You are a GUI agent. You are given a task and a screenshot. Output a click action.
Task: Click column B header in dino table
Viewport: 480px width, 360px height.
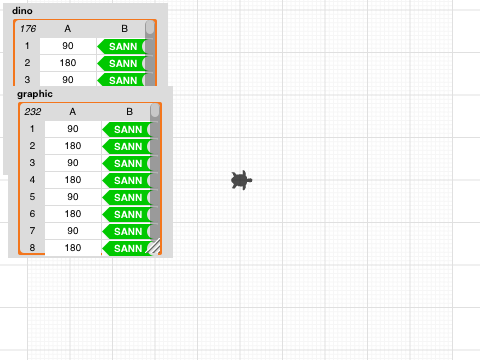coord(124,29)
